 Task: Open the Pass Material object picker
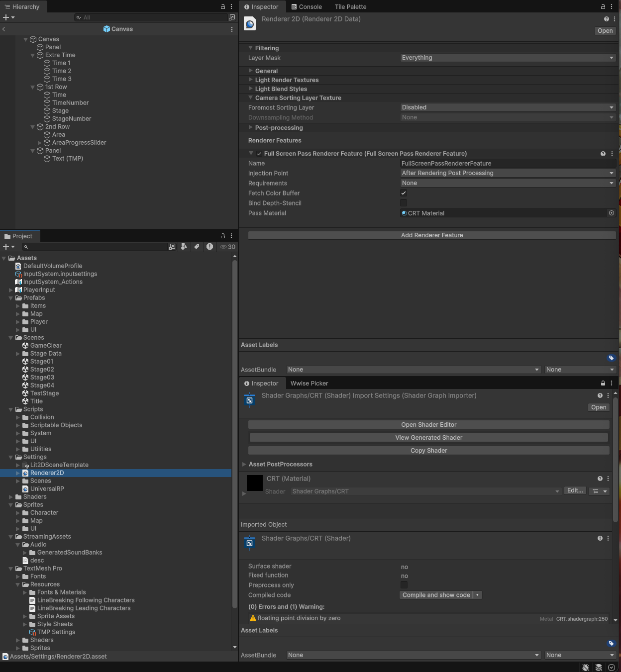click(x=612, y=213)
